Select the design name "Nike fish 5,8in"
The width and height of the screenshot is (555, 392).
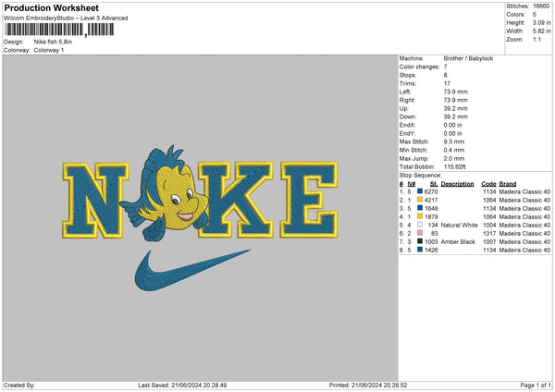coord(53,42)
